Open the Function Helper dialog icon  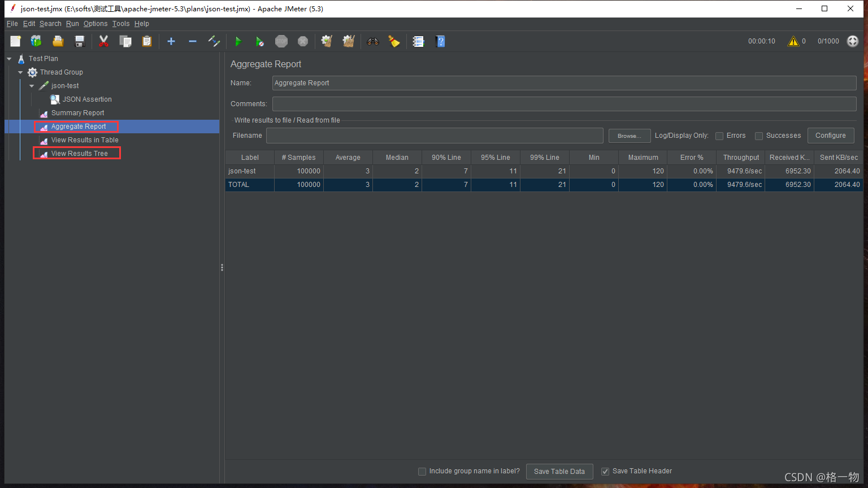click(418, 41)
